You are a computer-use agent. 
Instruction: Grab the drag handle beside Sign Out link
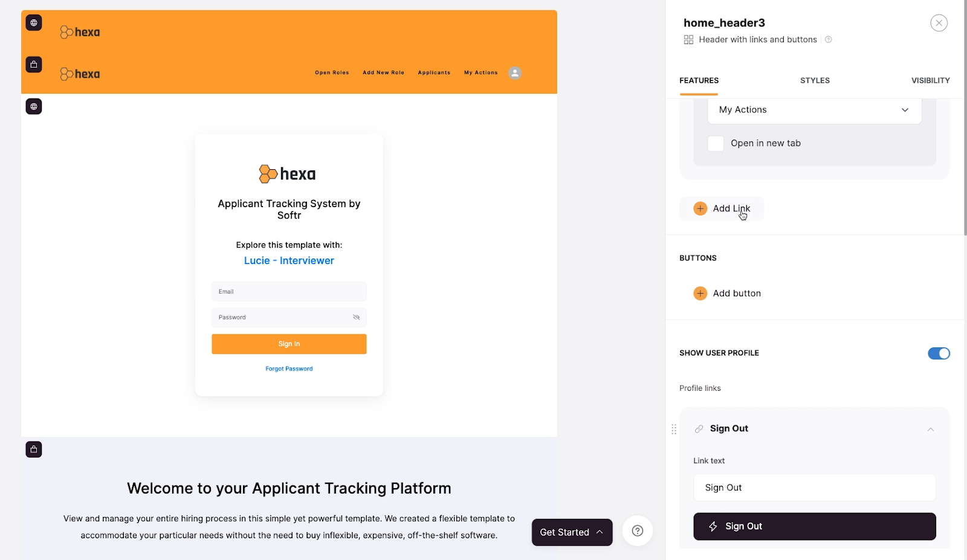674,430
